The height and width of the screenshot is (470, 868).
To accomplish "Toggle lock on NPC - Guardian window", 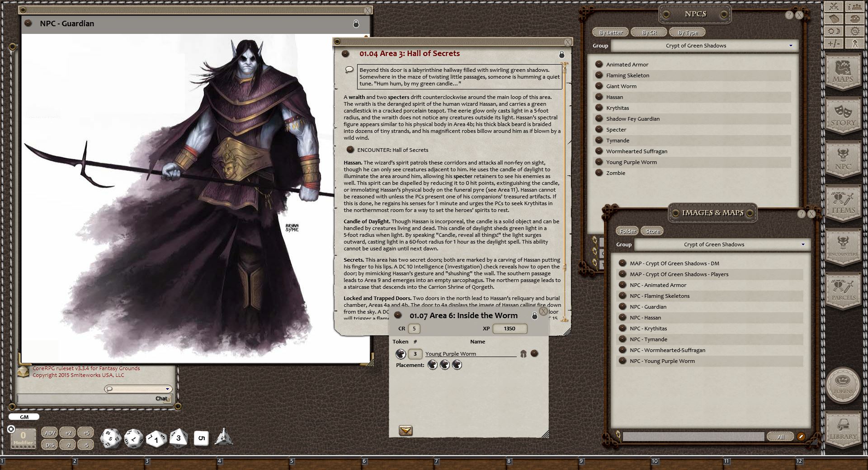I will [x=356, y=23].
